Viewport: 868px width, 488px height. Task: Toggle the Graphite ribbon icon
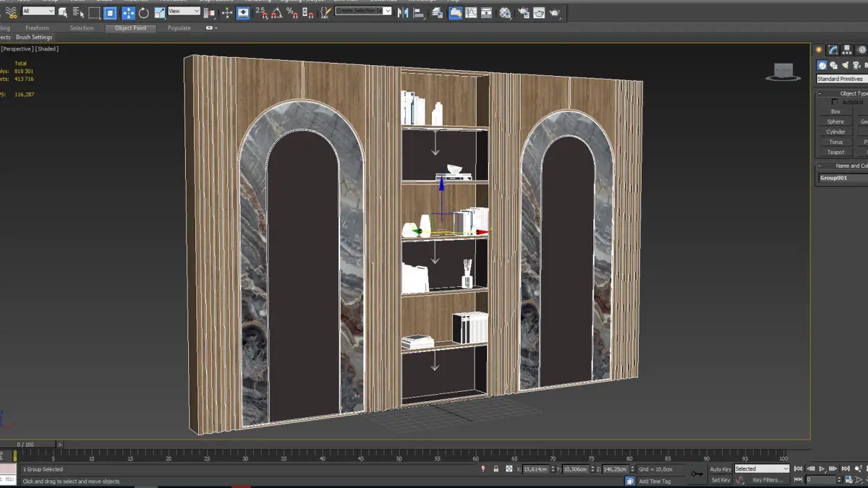(455, 12)
